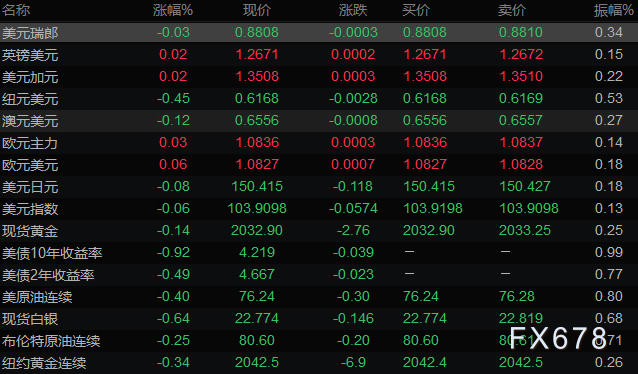Click 纽约黄金连续 bid price 2042.4
Image resolution: width=638 pixels, height=374 pixels.
pos(425,362)
